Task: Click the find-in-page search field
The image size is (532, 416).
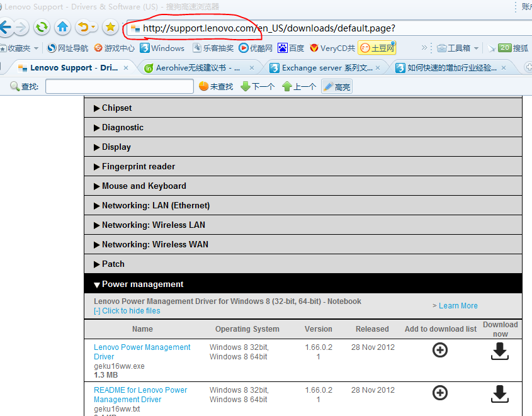Action: click(120, 86)
